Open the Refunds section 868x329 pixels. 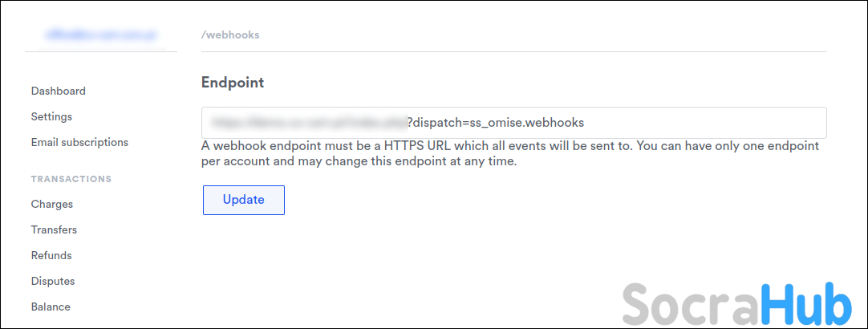tap(51, 256)
